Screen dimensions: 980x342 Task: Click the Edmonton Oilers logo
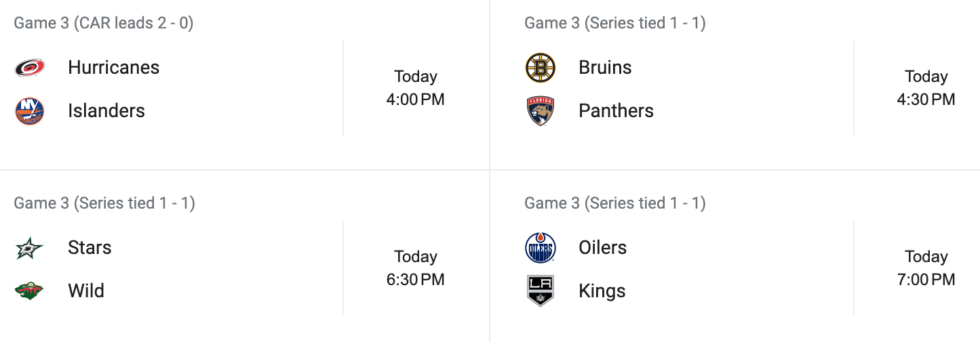(x=541, y=248)
